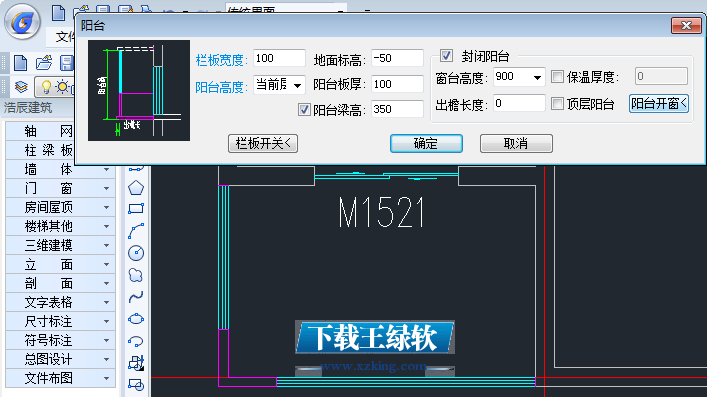Expand the 门窗 sidebar menu
707x397 pixels.
(60, 188)
